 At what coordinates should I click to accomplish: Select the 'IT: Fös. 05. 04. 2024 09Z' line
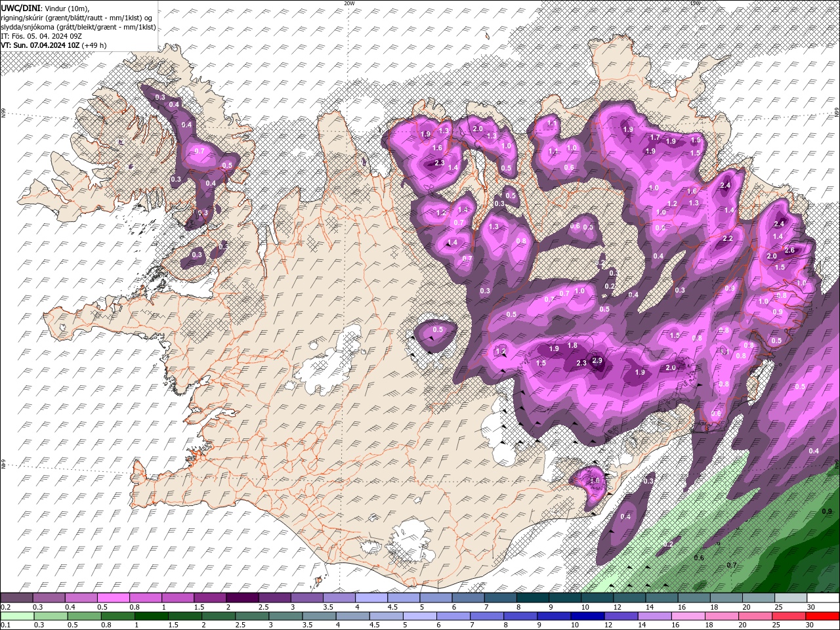41,36
